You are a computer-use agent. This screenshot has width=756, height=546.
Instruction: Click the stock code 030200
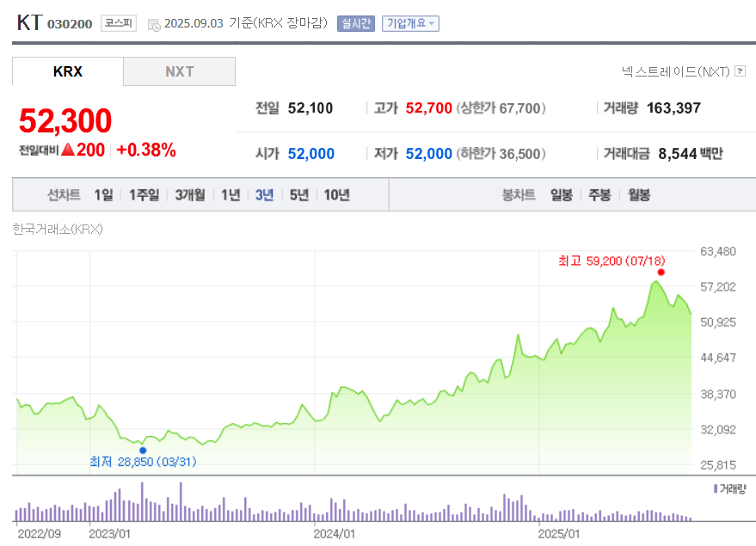point(70,24)
